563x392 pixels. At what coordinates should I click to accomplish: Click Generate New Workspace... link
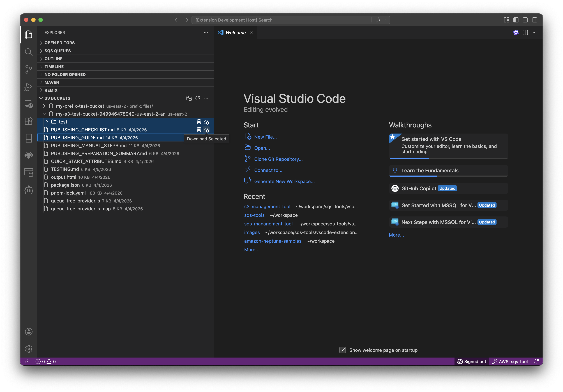[284, 181]
